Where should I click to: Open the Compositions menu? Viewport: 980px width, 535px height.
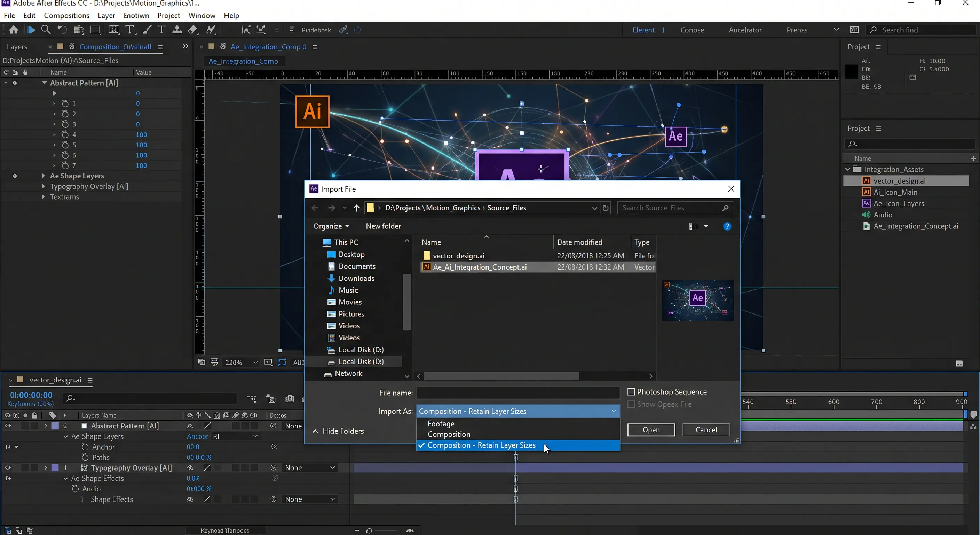[x=66, y=16]
